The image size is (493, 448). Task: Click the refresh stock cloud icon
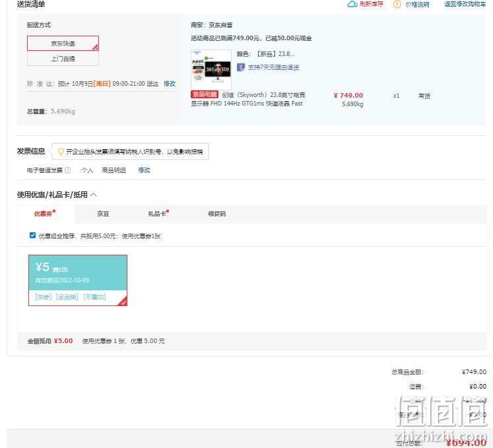pos(352,4)
